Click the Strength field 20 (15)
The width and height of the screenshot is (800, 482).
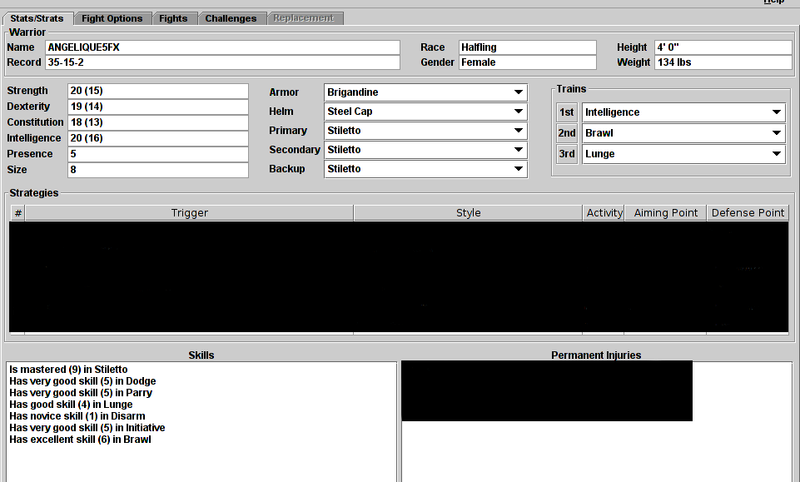[158, 91]
